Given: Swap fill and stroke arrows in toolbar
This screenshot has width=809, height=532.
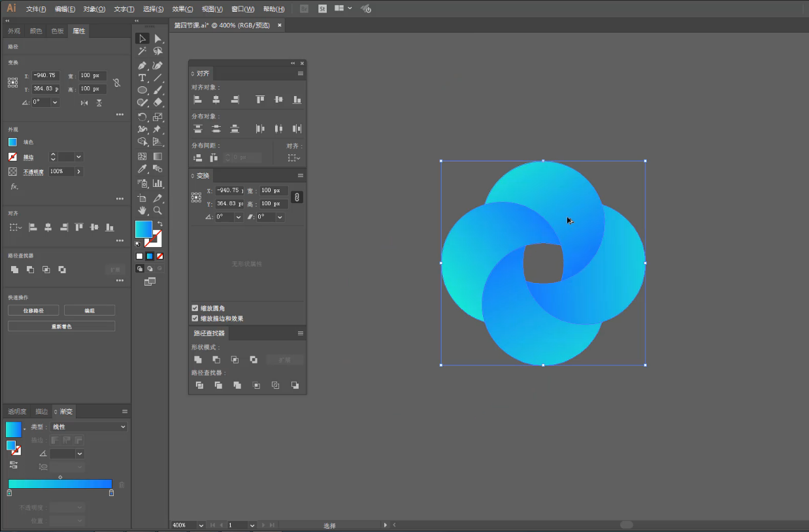Looking at the screenshot, I should pos(160,224).
